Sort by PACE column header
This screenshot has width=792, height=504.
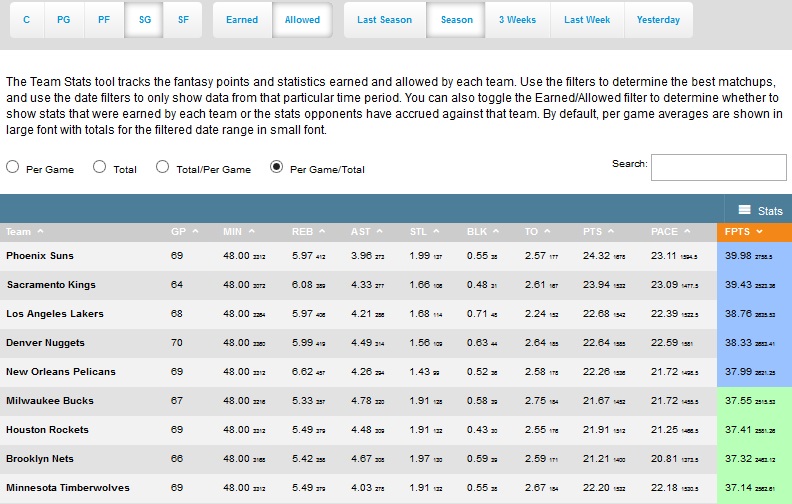click(x=670, y=232)
